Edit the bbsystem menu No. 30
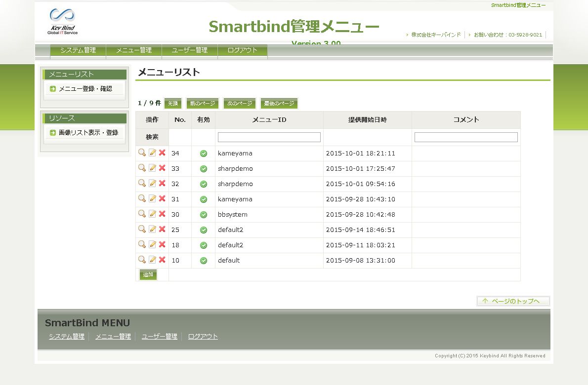Viewport: 588px width, 385px height. [x=152, y=214]
